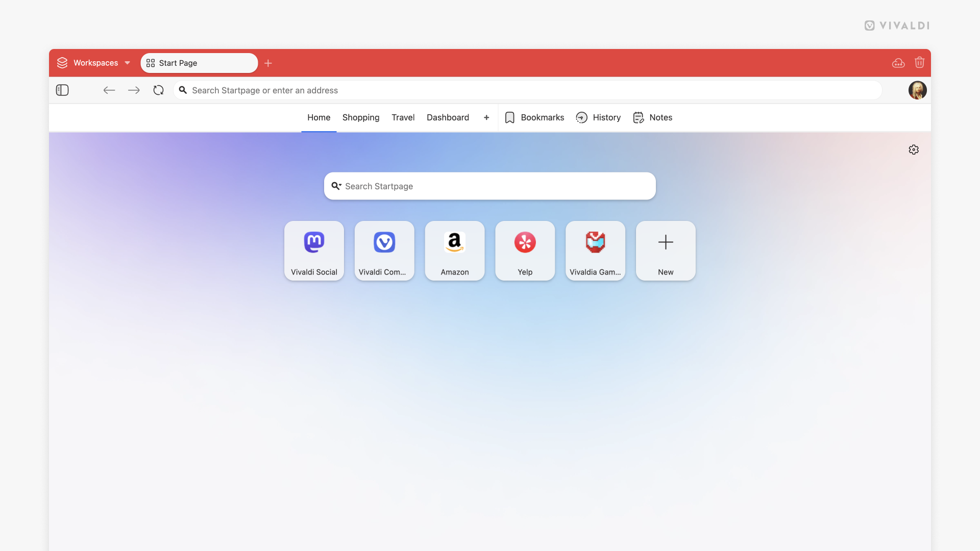Click the tab strip toggle sidebar icon
The height and width of the screenshot is (551, 980).
click(62, 90)
